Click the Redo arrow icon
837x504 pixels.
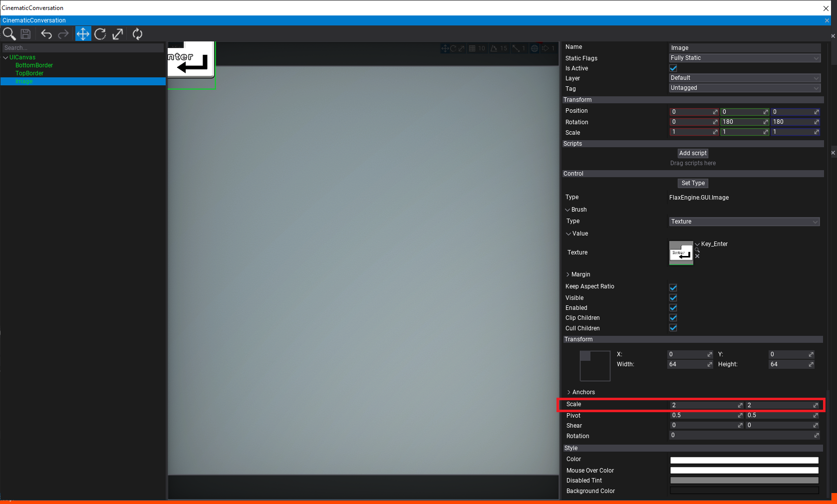point(63,33)
